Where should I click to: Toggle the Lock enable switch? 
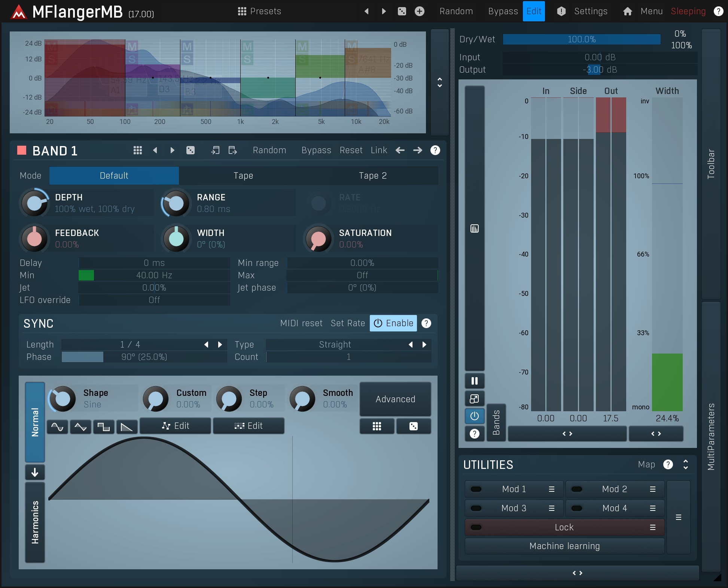point(476,527)
